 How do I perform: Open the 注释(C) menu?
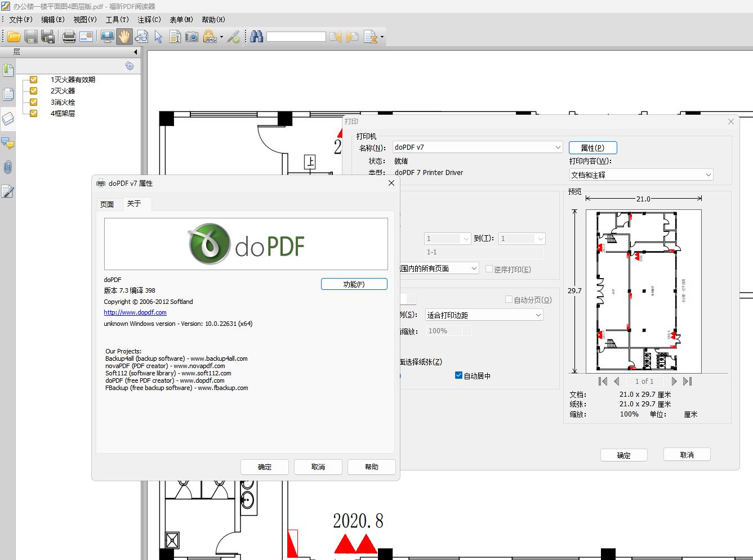coord(149,20)
